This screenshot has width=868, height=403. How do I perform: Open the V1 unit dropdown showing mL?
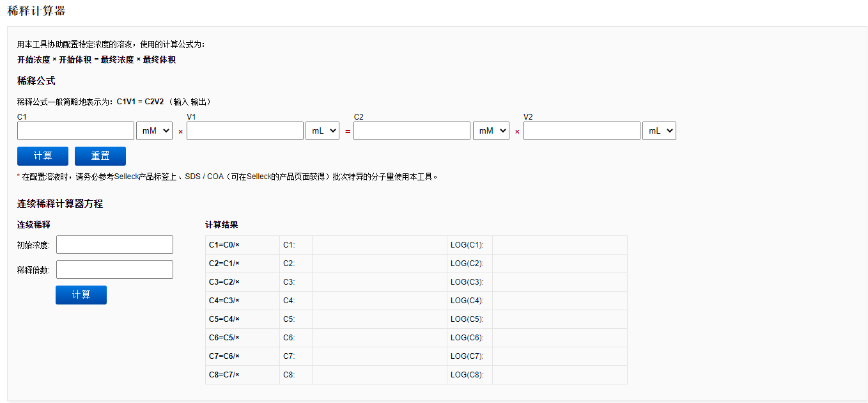pos(322,130)
